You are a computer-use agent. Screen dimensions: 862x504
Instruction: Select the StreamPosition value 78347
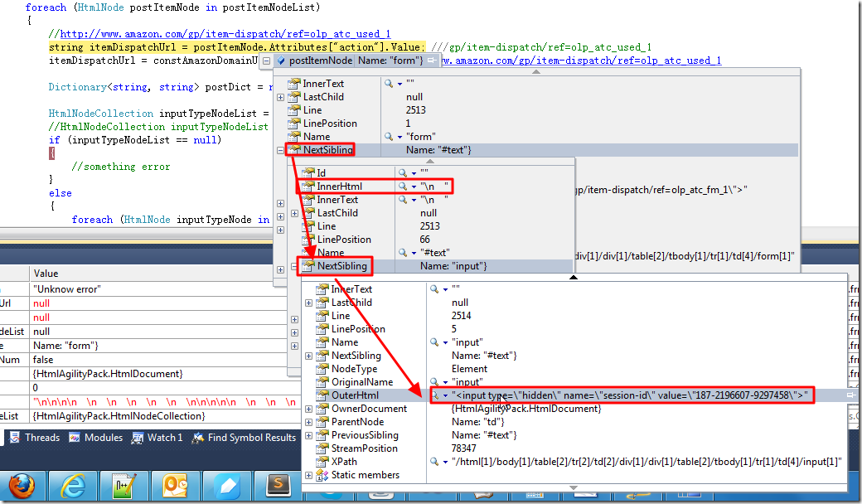click(x=463, y=448)
